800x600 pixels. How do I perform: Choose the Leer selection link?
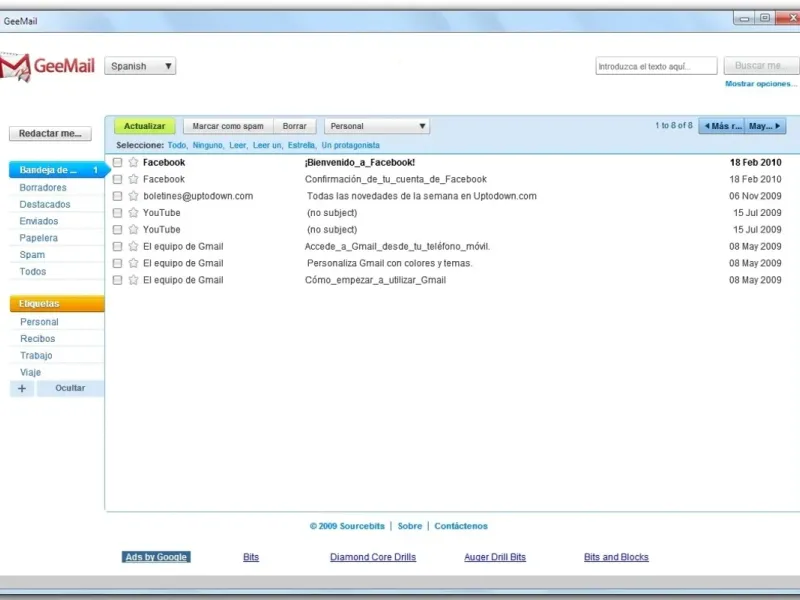coord(238,145)
